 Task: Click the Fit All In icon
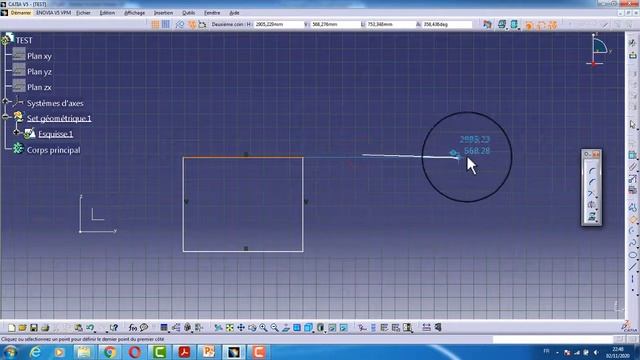pyautogui.click(x=230, y=327)
